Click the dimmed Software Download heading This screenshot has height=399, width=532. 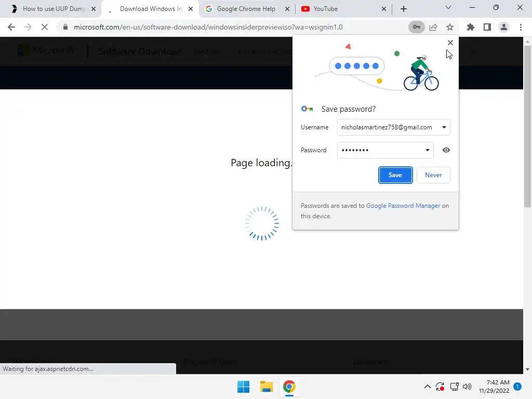pyautogui.click(x=139, y=51)
